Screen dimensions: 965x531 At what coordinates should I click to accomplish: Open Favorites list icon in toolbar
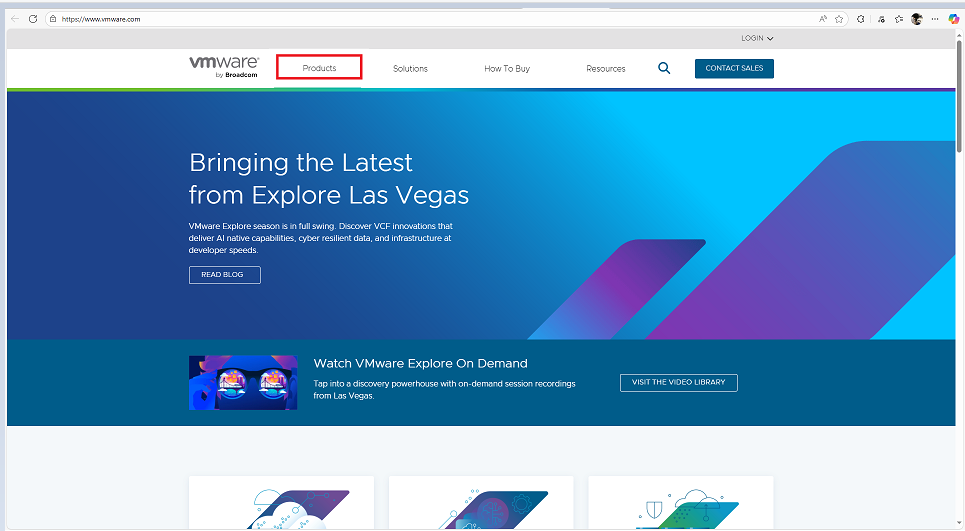pos(899,19)
